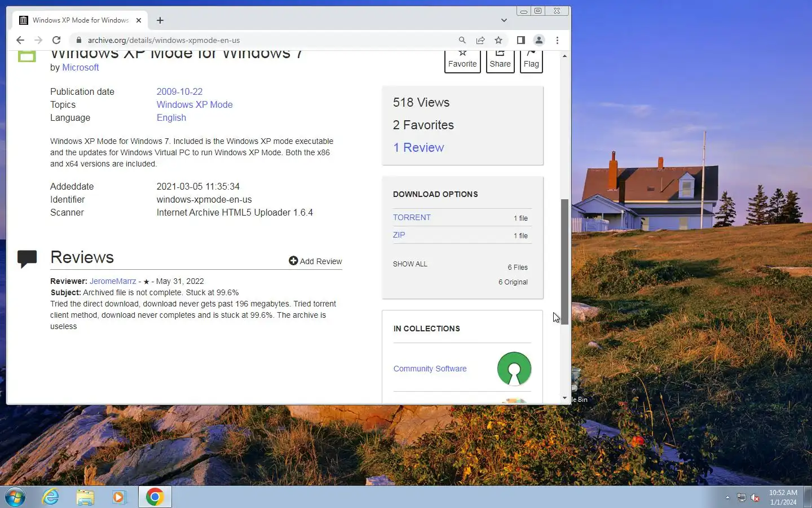Viewport: 812px width, 508px height.
Task: Click the page scrollbar up arrow
Action: [x=564, y=56]
